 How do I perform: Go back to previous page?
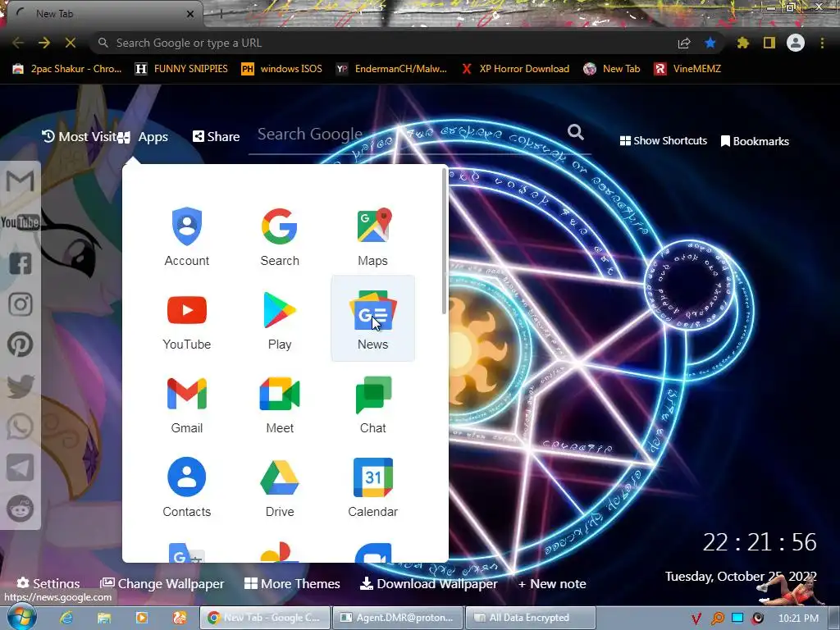[x=18, y=43]
